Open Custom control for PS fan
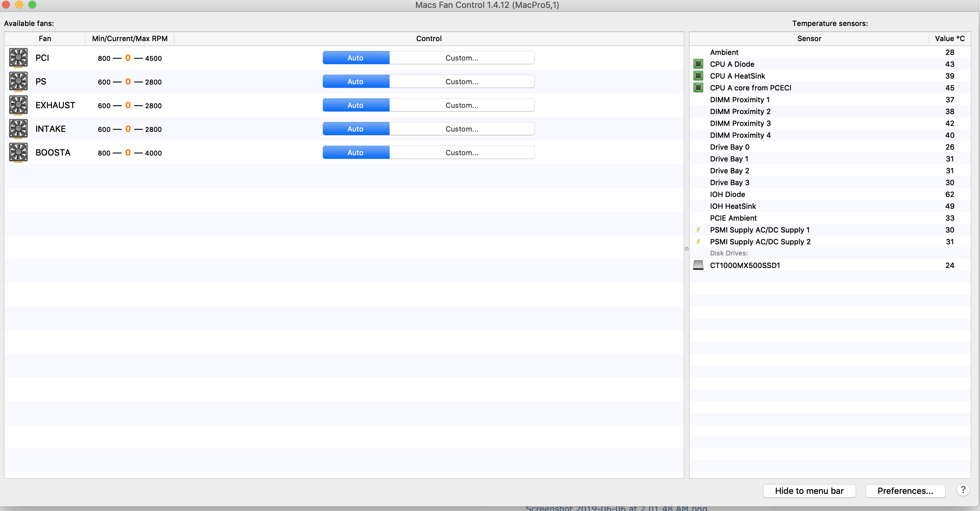This screenshot has width=980, height=511. tap(462, 81)
